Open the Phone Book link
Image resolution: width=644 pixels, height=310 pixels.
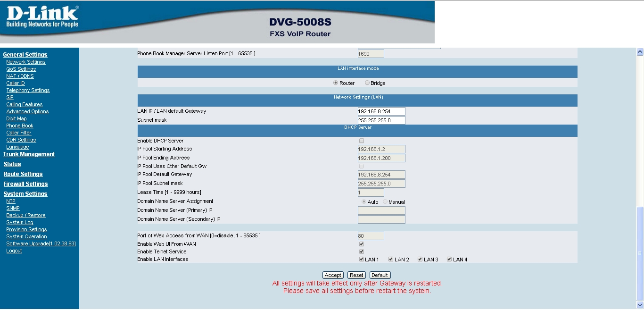(x=20, y=126)
